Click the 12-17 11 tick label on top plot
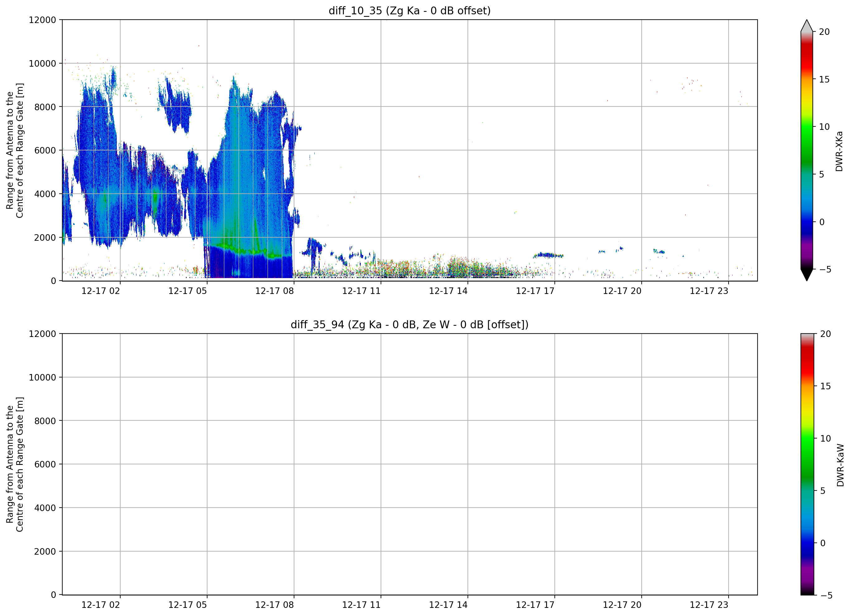The height and width of the screenshot is (616, 851). click(361, 291)
